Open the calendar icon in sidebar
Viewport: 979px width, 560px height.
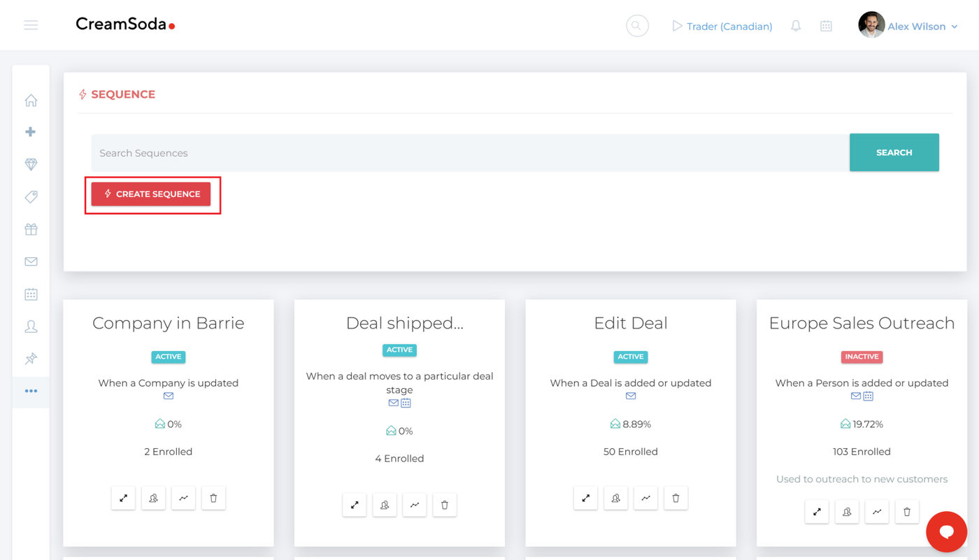31,294
